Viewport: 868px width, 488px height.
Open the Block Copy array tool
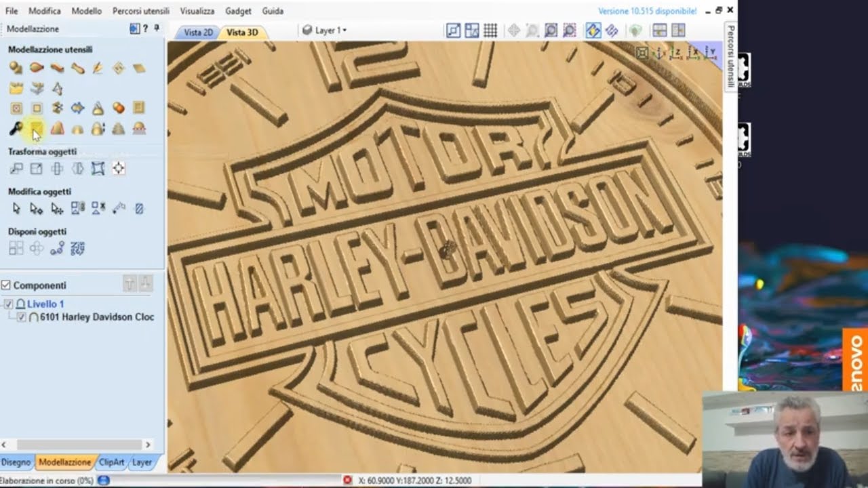[x=16, y=249]
